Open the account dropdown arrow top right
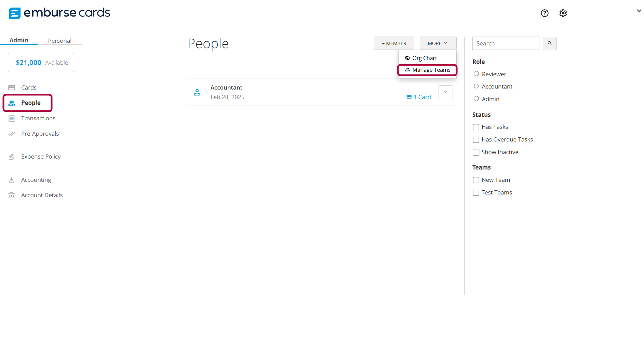Viewport: 644px width, 338px height. pyautogui.click(x=639, y=11)
